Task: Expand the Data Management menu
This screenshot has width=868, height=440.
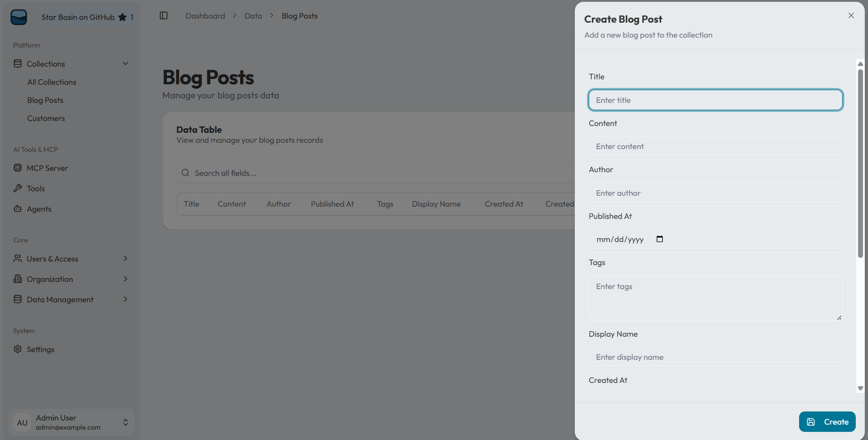Action: (126, 299)
